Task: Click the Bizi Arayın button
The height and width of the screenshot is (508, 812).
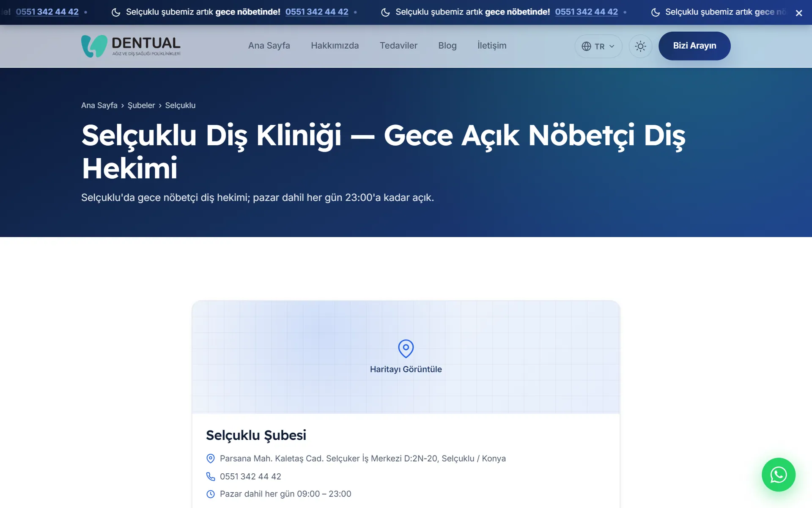Action: (x=694, y=46)
